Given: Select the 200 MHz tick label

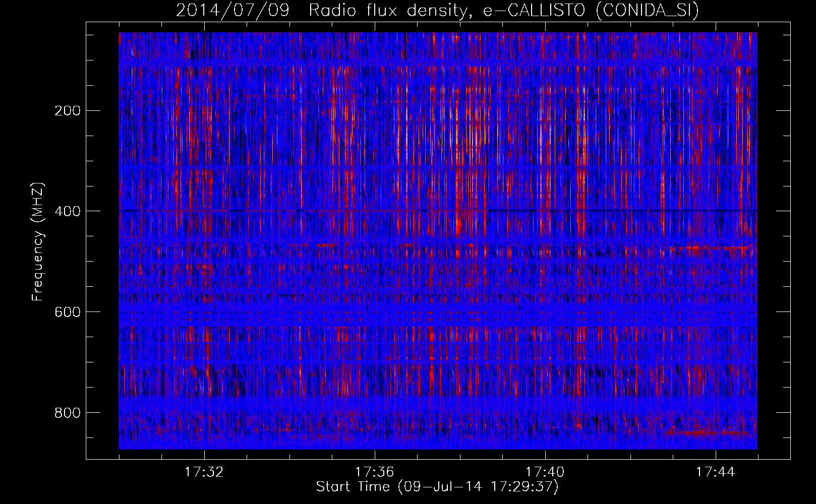Looking at the screenshot, I should coord(67,111).
